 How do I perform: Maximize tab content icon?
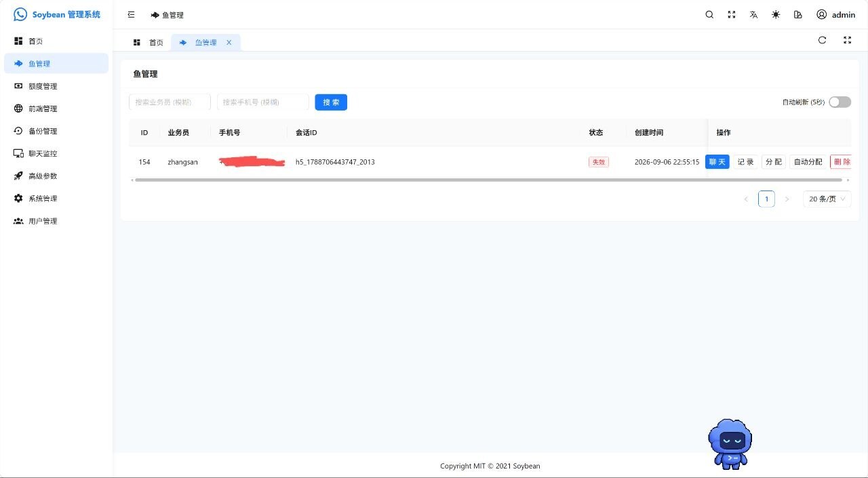(847, 40)
